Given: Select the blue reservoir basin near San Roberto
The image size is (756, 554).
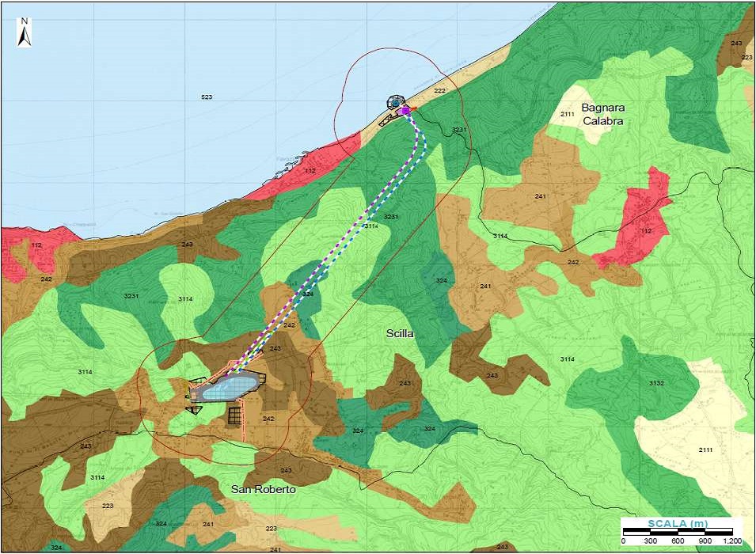Looking at the screenshot, I should coord(228,389).
